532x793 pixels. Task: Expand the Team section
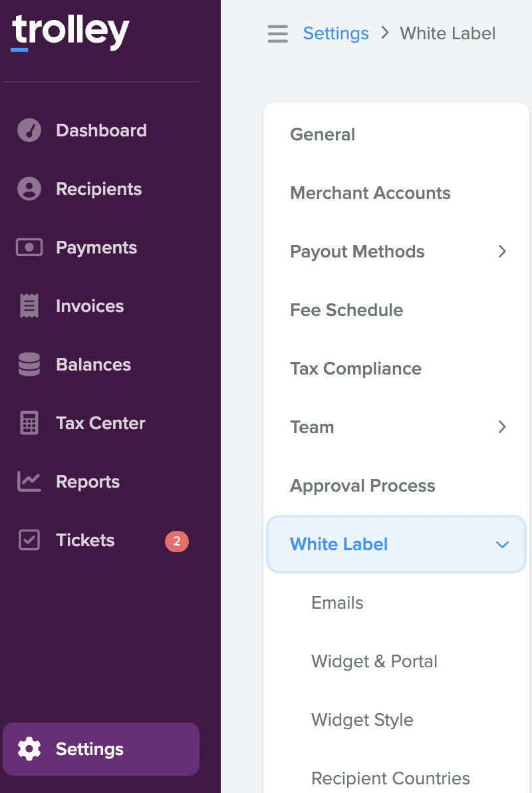click(503, 427)
